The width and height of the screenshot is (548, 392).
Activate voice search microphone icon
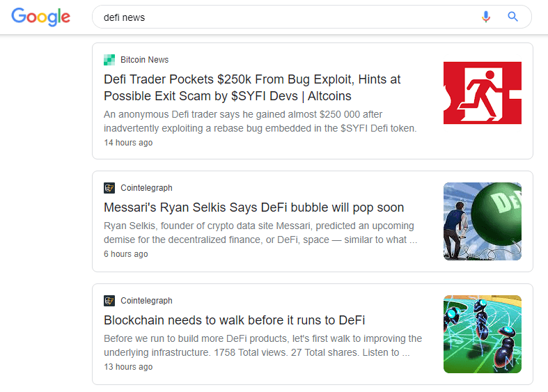(x=486, y=17)
